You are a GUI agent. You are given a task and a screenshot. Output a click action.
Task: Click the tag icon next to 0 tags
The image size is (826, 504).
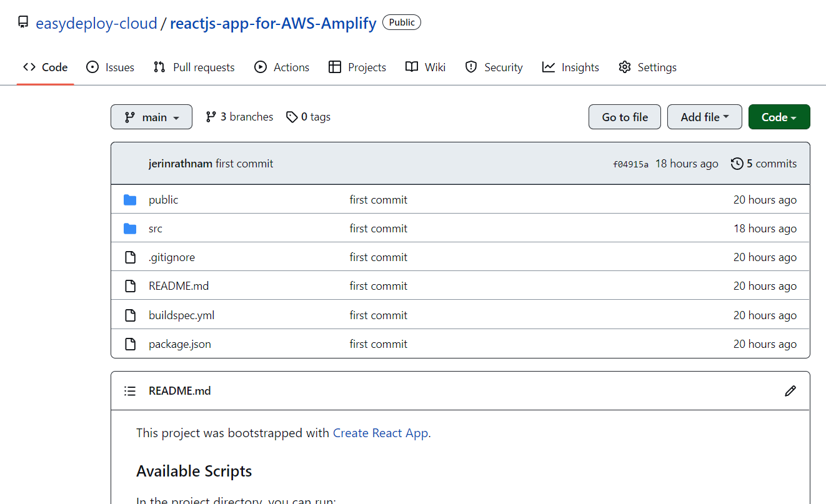(292, 117)
